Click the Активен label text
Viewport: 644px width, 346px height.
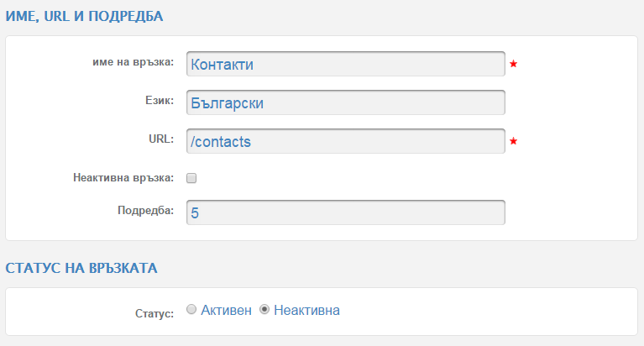coord(227,310)
